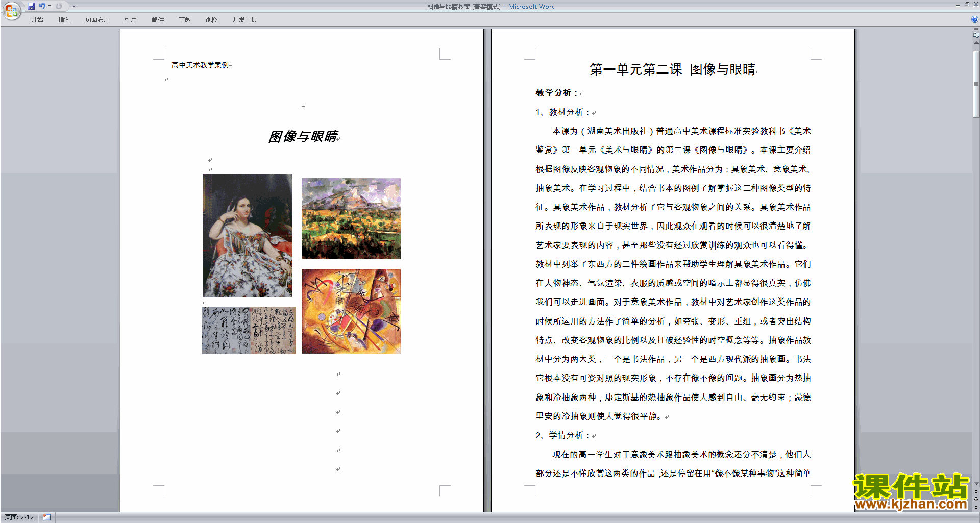Select the portrait painting of the seated woman
Image resolution: width=980 pixels, height=523 pixels.
pos(248,236)
